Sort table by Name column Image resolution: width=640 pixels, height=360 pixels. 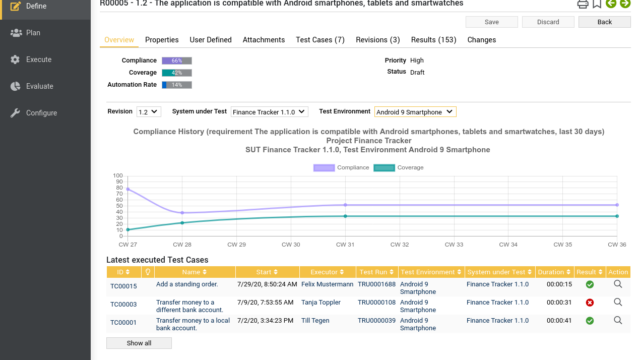click(x=195, y=272)
